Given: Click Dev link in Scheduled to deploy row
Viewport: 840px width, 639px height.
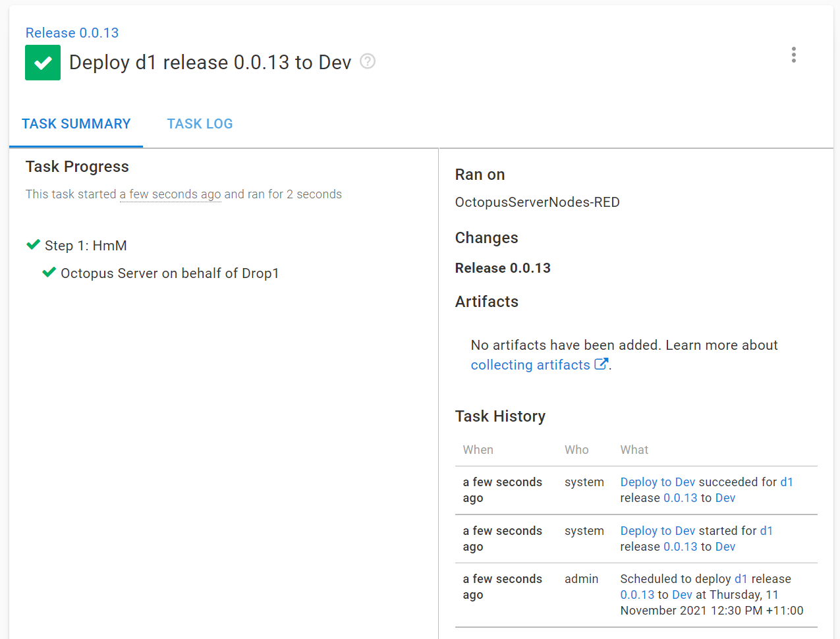Looking at the screenshot, I should coord(683,595).
